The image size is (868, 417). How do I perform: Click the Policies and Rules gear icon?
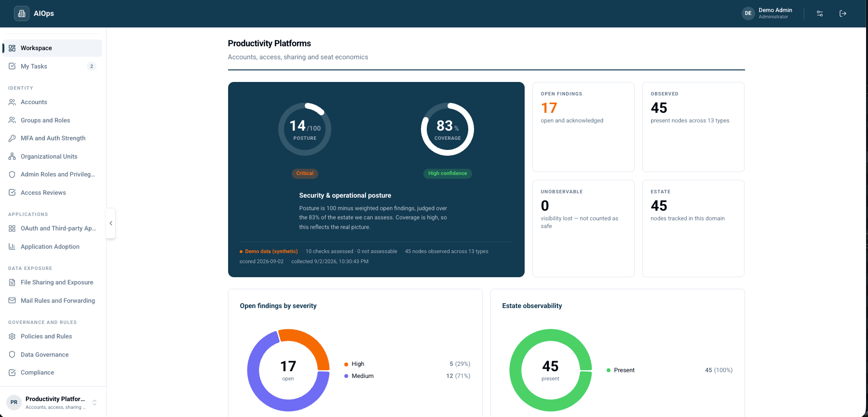[12, 336]
